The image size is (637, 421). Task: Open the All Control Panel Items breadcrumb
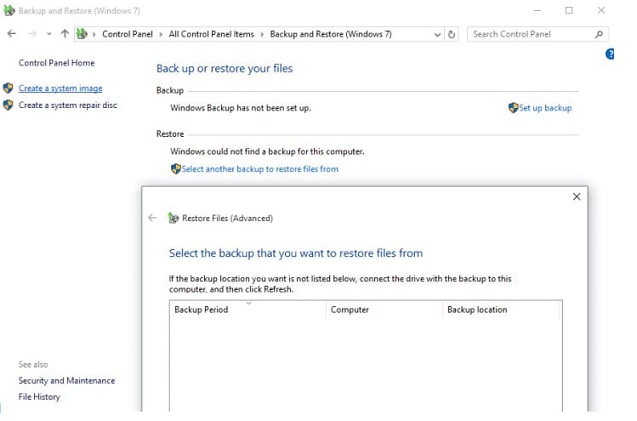(x=211, y=34)
